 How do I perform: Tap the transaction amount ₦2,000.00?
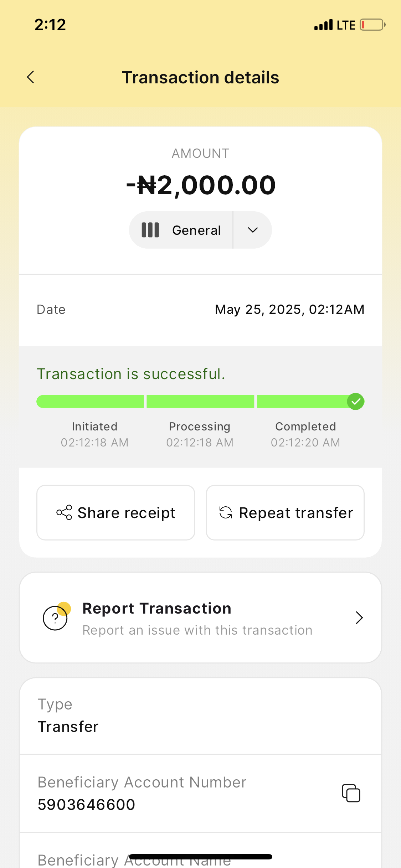pos(201,185)
